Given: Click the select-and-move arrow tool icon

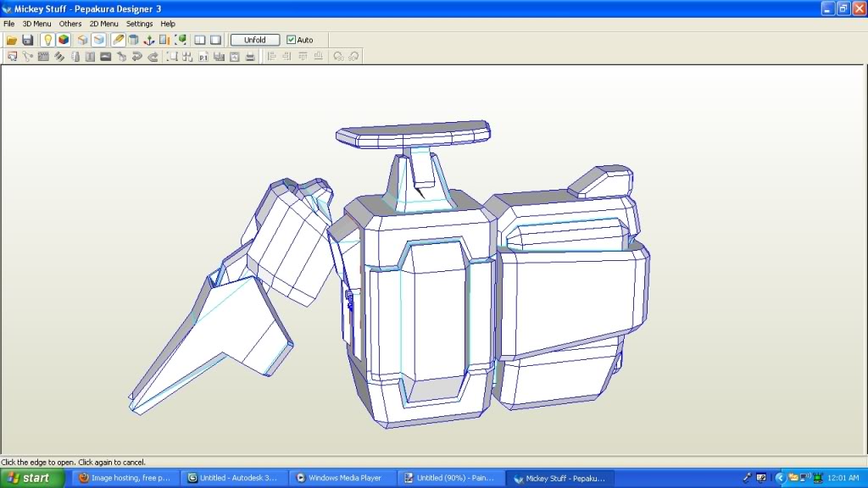Looking at the screenshot, I should coord(12,57).
